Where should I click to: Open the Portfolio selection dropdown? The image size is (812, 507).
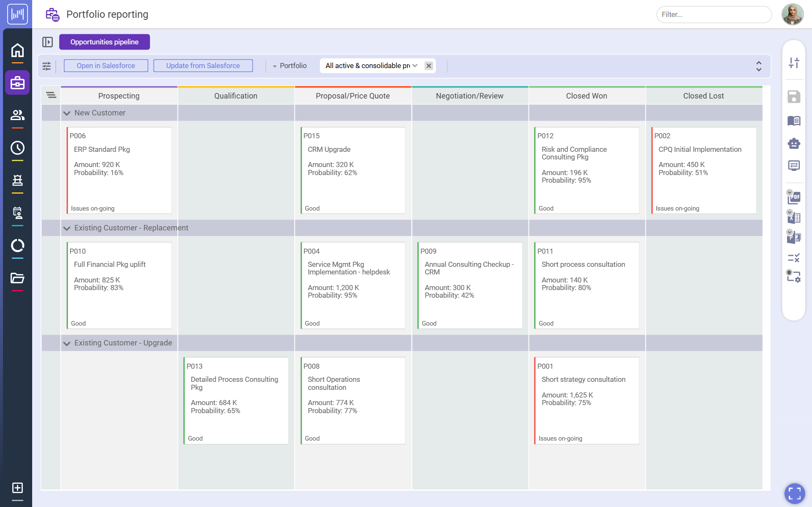[415, 66]
